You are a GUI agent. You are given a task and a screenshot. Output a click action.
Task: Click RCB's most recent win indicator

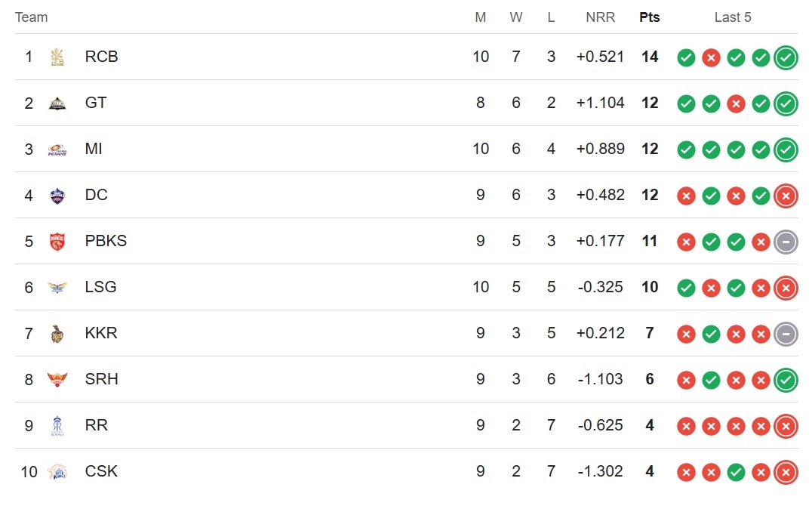pos(786,57)
